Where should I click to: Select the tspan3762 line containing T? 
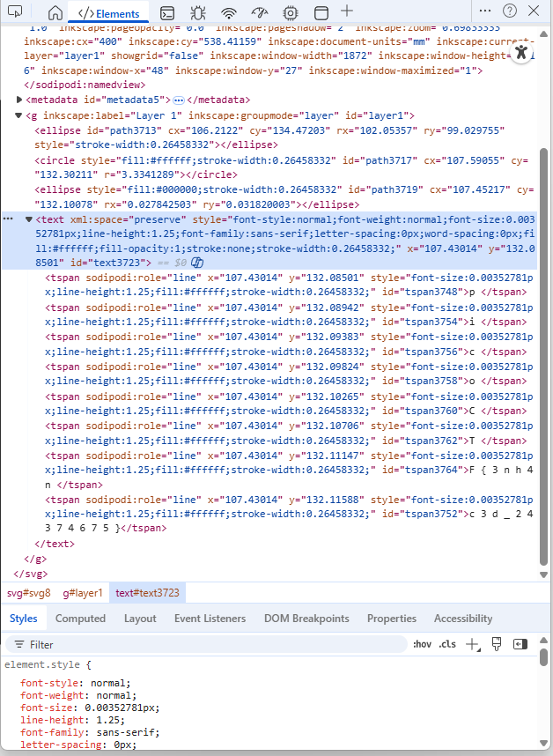coord(289,434)
